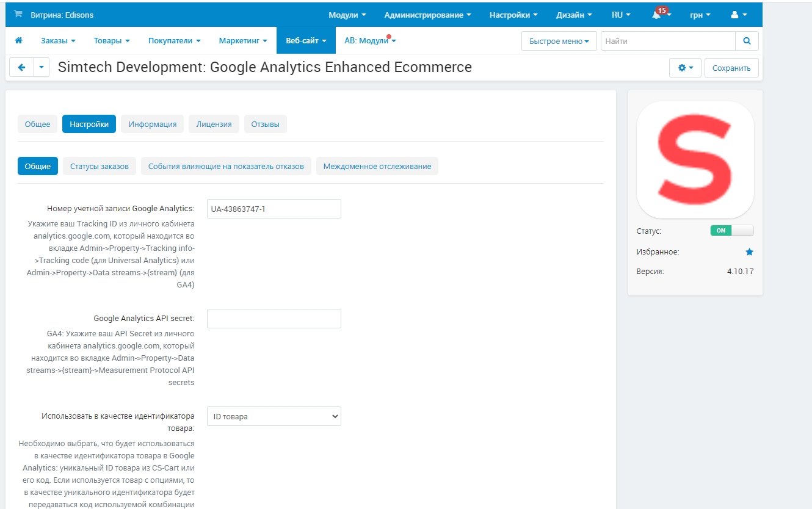
Task: Click the page title Simtech Development heading
Action: 265,67
